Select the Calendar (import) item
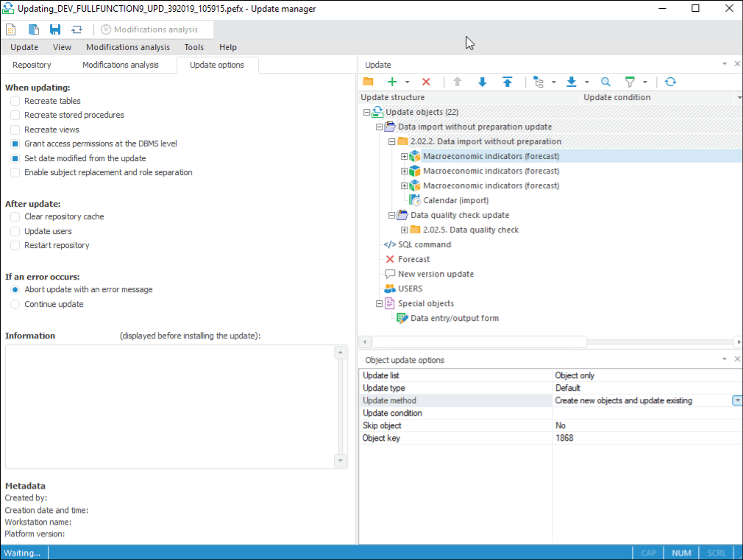The height and width of the screenshot is (560, 743). (x=455, y=200)
